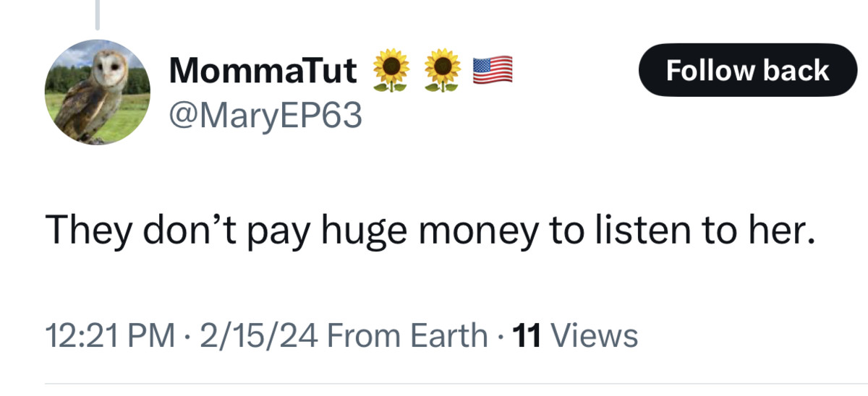The image size is (868, 396).
Task: Click the bold 11 view count
Action: [527, 335]
